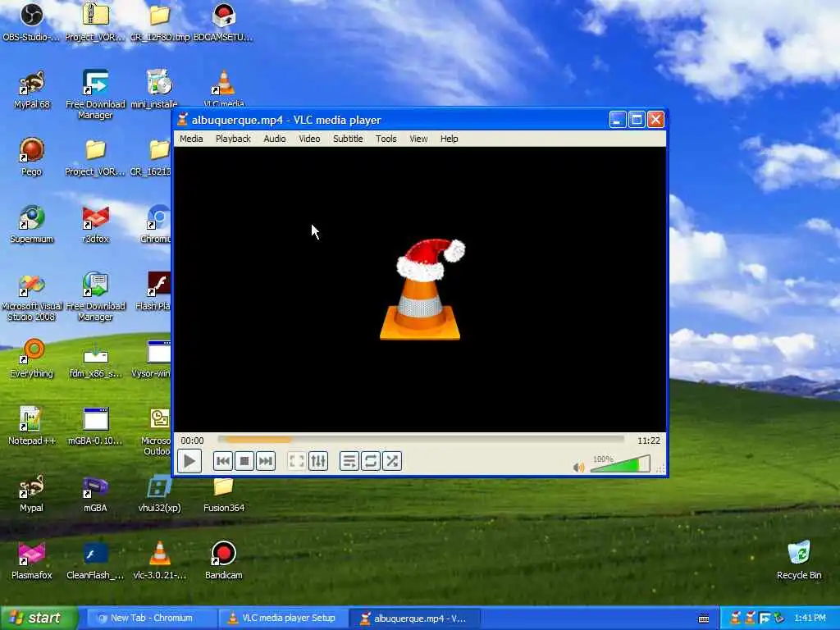This screenshot has width=840, height=630.
Task: Select the CleanFlash desktop icon
Action: (x=95, y=560)
